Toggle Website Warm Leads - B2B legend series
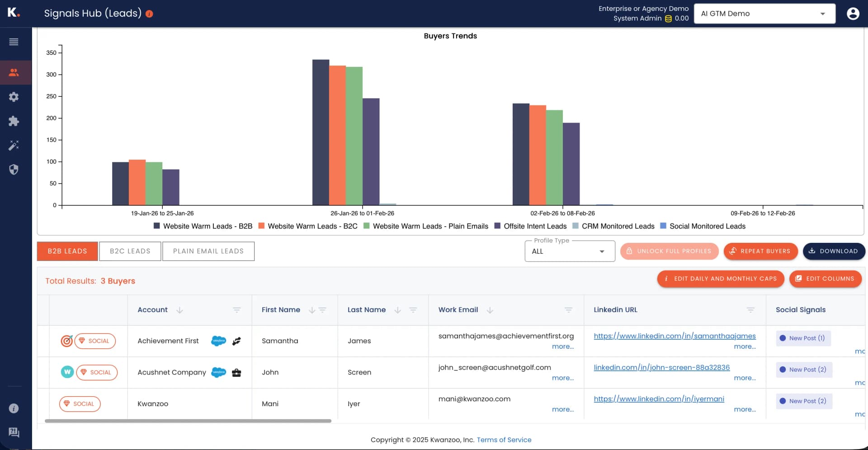This screenshot has height=450, width=868. pyautogui.click(x=203, y=226)
